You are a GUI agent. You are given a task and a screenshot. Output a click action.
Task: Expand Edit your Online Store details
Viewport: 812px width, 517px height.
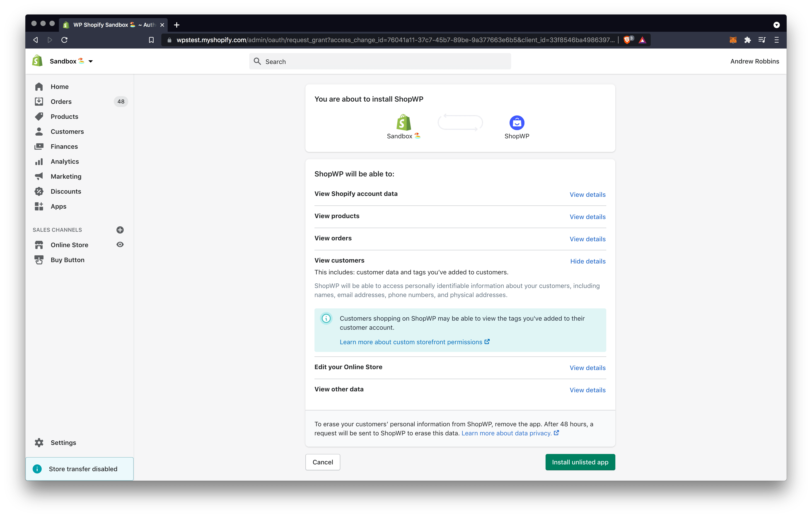(587, 368)
